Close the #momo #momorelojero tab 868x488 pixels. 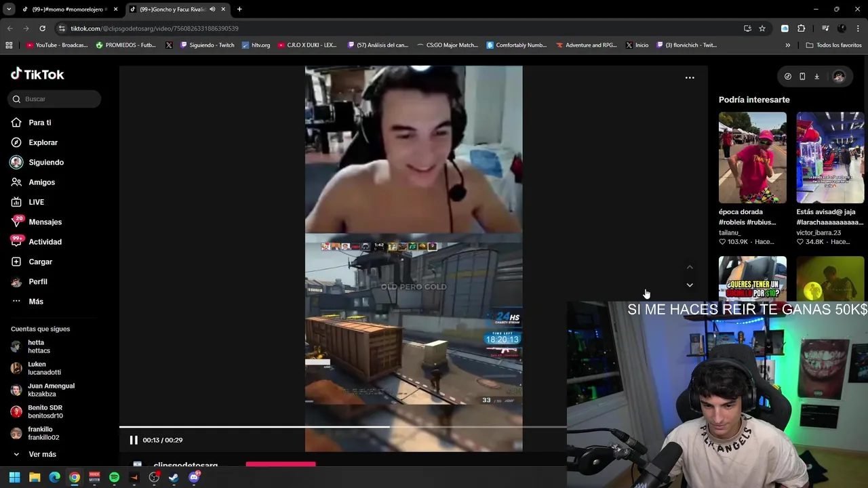tap(116, 9)
